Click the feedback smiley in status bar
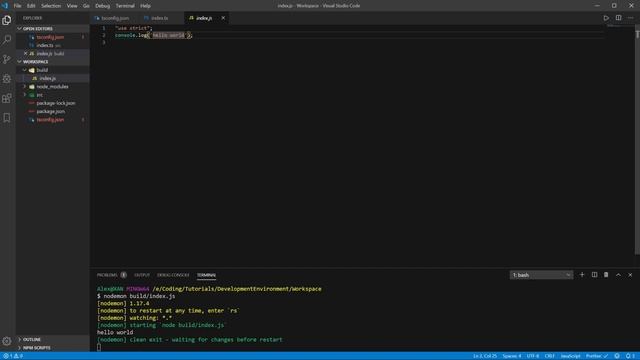 coord(617,356)
